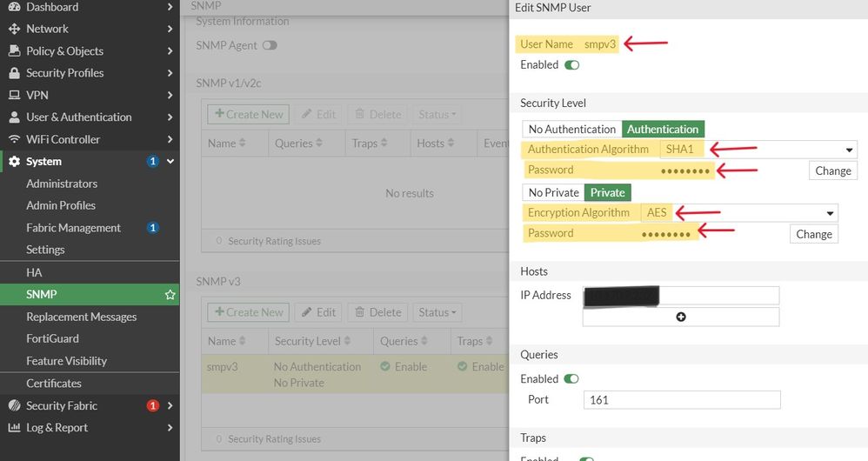The width and height of the screenshot is (868, 461).
Task: Expand the VPN menu chevron
Action: point(170,95)
